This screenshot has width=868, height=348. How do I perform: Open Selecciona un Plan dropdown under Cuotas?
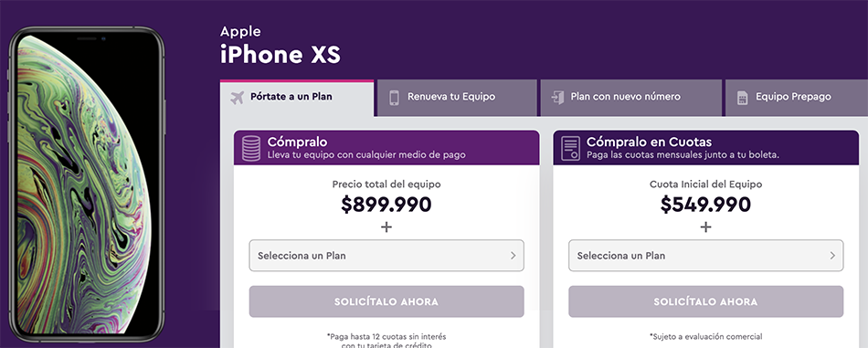click(x=705, y=256)
